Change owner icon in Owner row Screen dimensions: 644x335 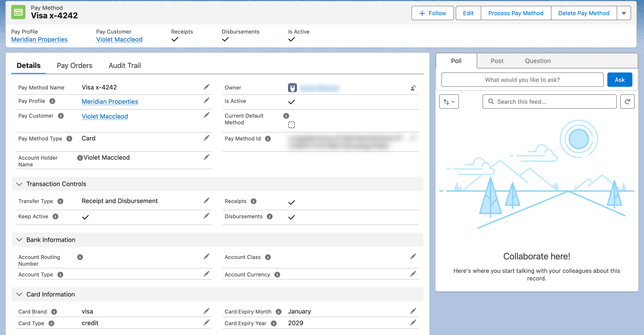413,88
